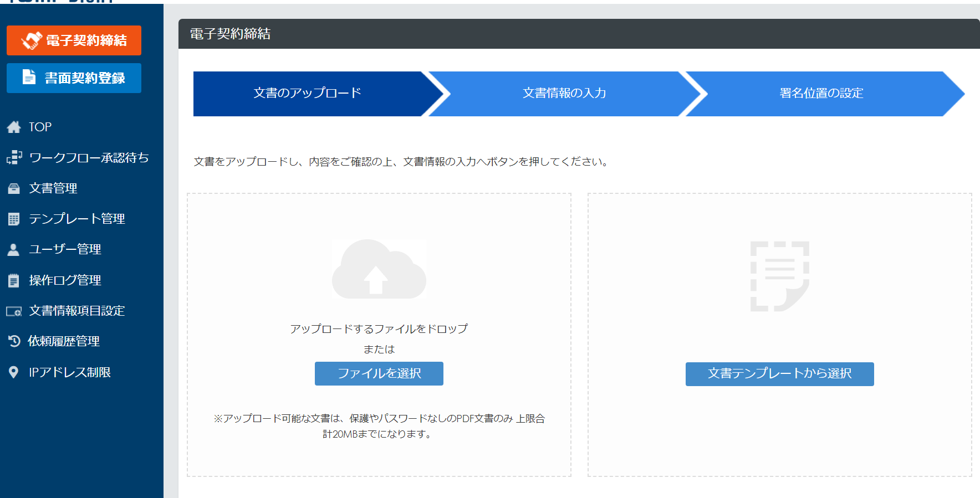The image size is (980, 498).
Task: Click the settings icon beside 文書情報項目設定
Action: point(14,311)
